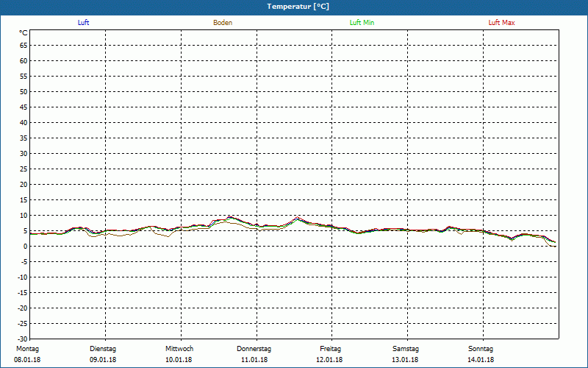The image size is (588, 368).
Task: Click the -30 y-axis value
Action: 23,339
